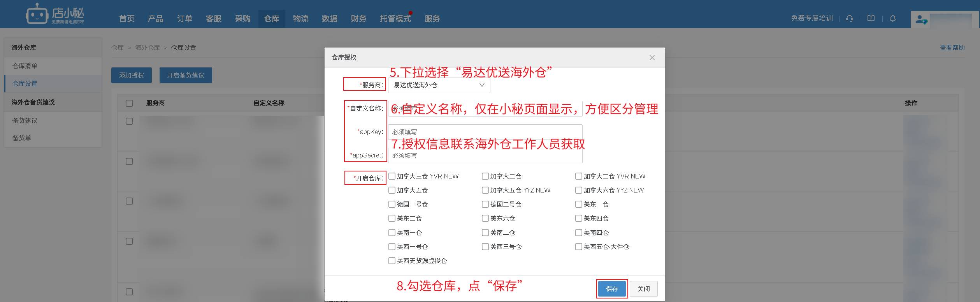Tick the 美西无货源虚拟仓 checkbox

tap(392, 261)
